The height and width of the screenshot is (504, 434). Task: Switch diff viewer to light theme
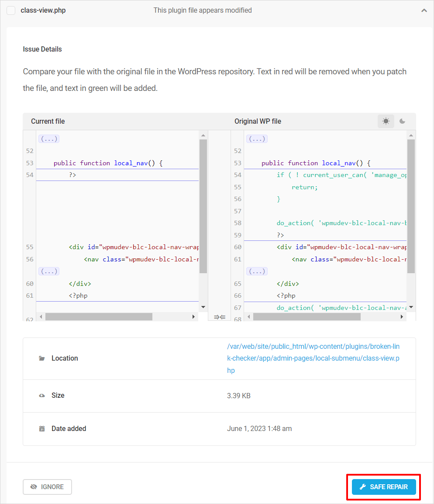tap(386, 122)
